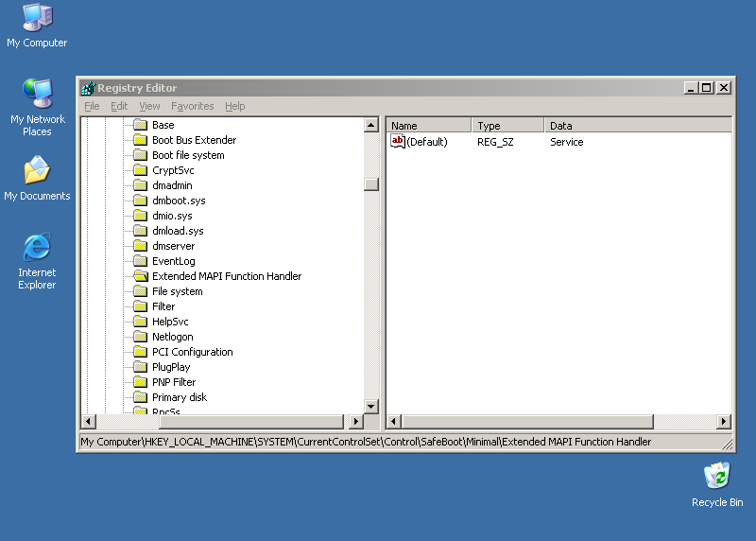Click the values pane horizontal scroll thumb
This screenshot has height=541, width=756.
[x=527, y=421]
